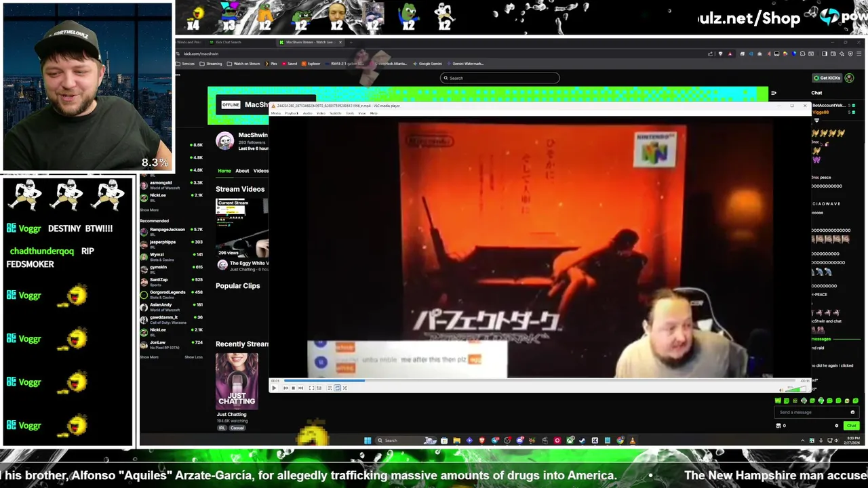This screenshot has width=868, height=488.
Task: Select MacShwin Stream browser tab
Action: [309, 42]
